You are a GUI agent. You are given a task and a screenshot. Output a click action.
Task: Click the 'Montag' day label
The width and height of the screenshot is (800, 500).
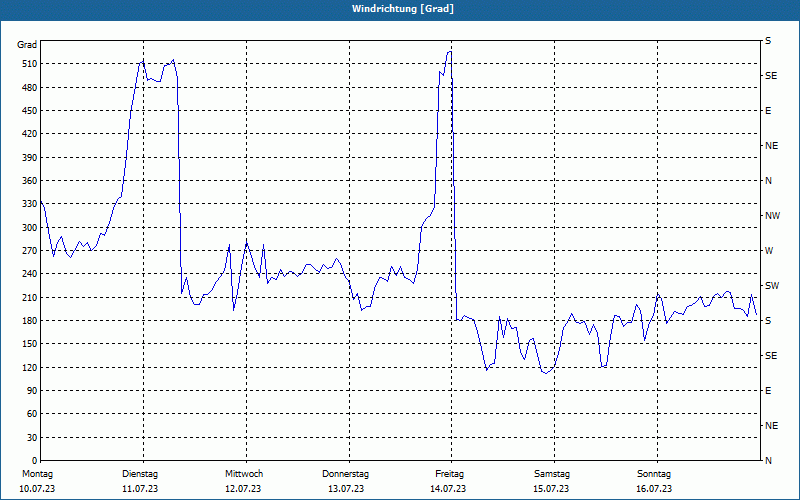pos(37,474)
